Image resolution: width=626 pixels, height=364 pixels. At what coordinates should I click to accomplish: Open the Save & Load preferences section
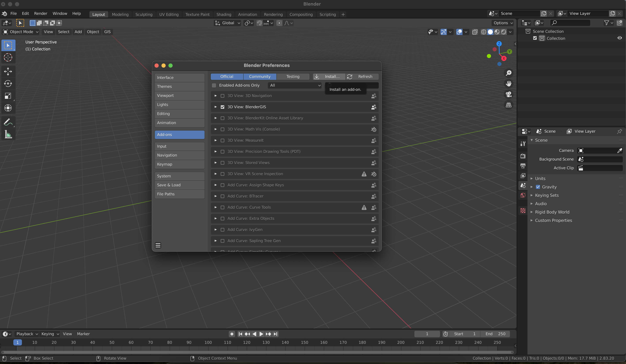[x=179, y=185]
